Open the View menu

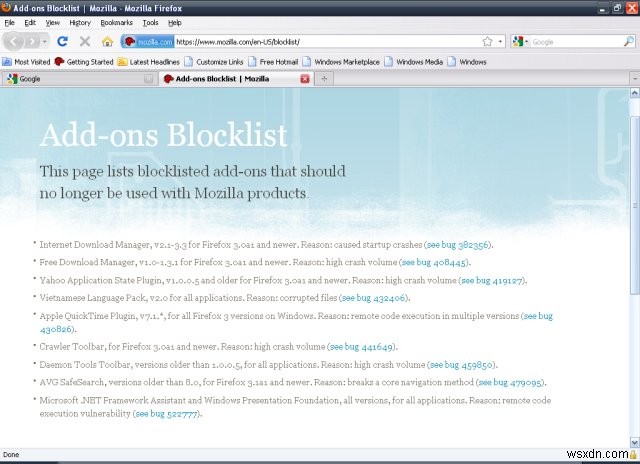click(x=53, y=23)
